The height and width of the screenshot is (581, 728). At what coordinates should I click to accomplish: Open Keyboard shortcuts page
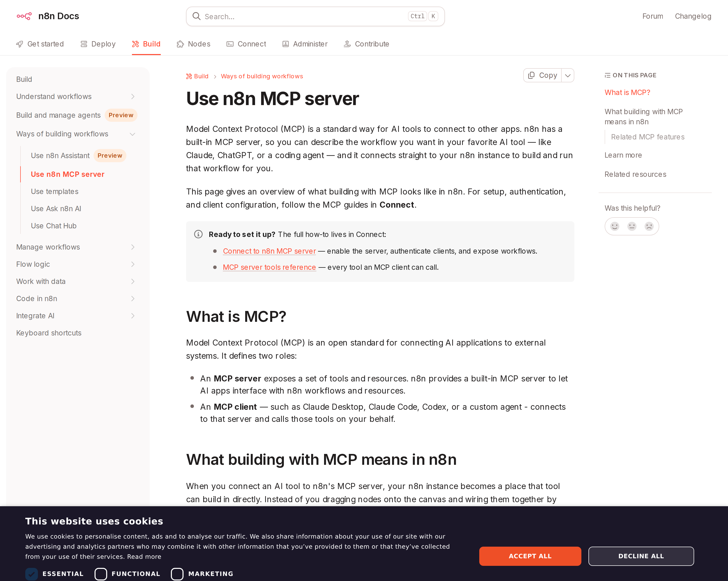(49, 333)
